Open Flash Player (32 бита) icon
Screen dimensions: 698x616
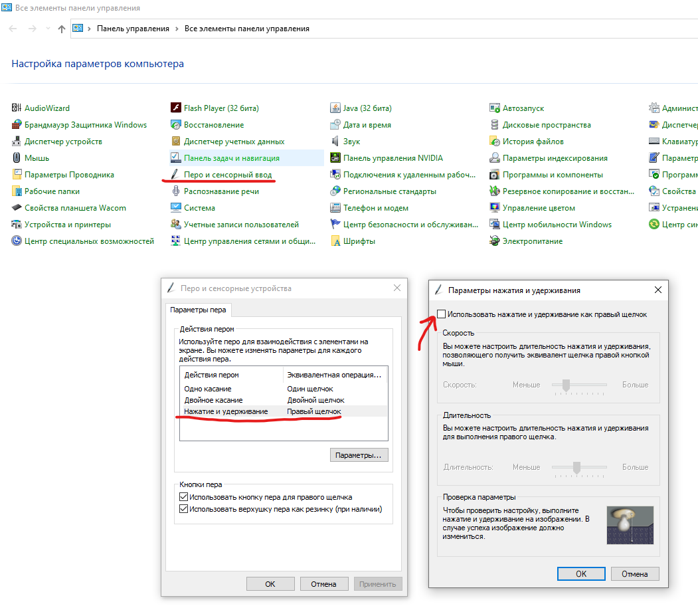(176, 108)
